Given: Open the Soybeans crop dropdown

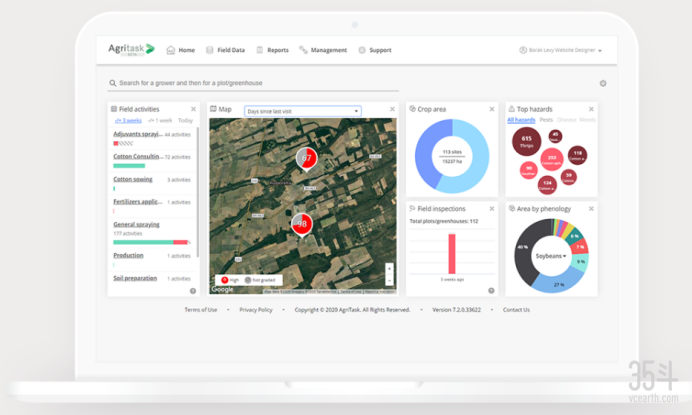Looking at the screenshot, I should [x=551, y=256].
